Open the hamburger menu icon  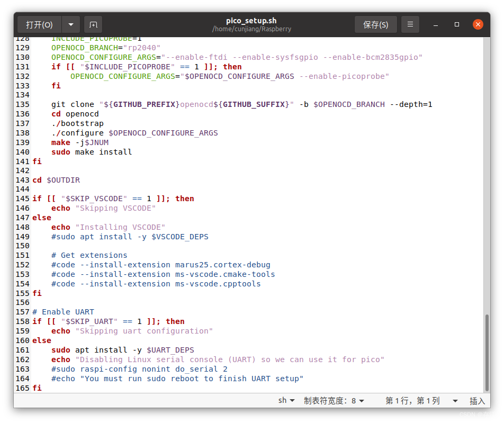point(410,24)
